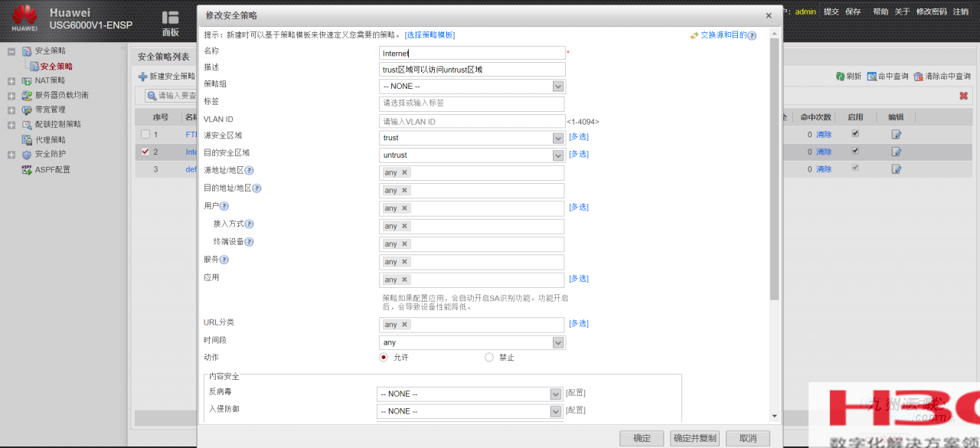Remove the any tag in URL分类 field
Image resolution: width=980 pixels, height=448 pixels.
point(405,325)
